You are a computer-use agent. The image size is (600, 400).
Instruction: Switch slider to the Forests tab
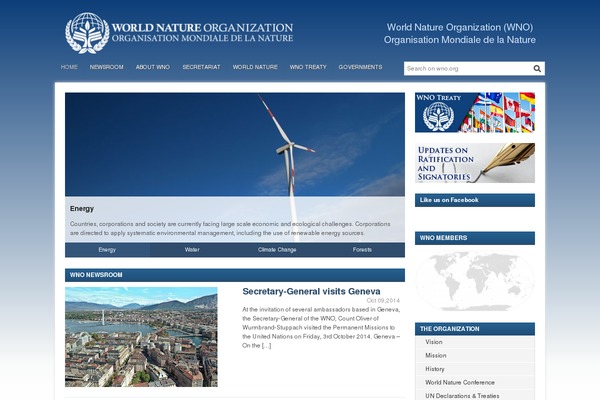[x=362, y=250]
